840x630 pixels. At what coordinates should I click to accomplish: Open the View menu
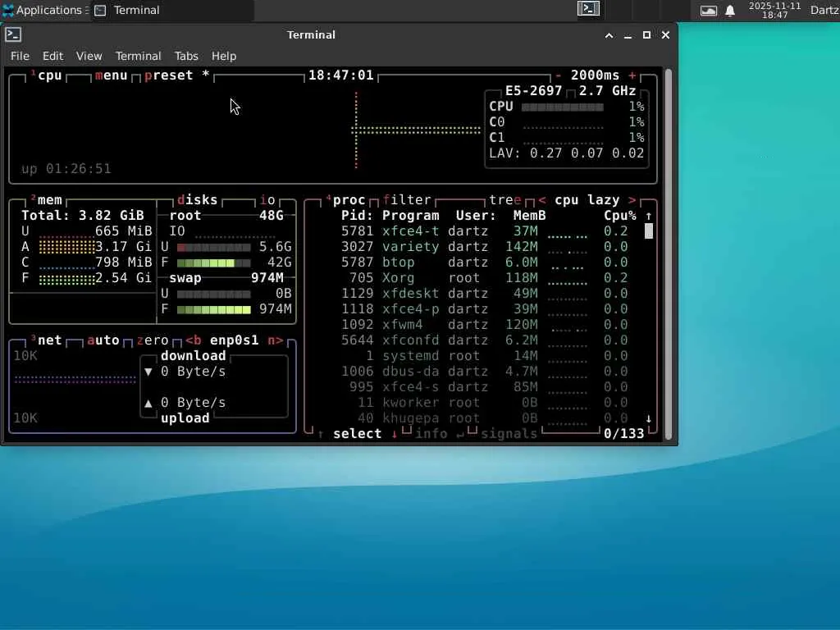pos(89,56)
